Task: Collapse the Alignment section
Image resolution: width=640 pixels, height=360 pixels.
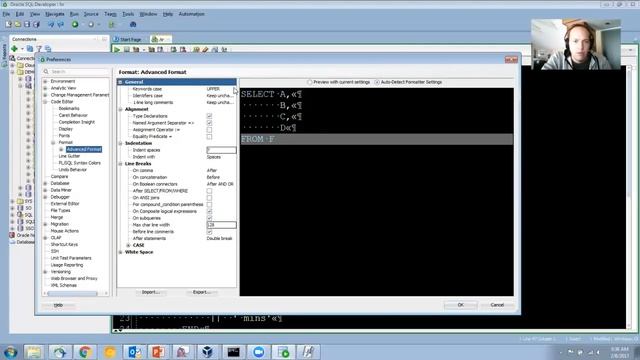Action: [120, 109]
